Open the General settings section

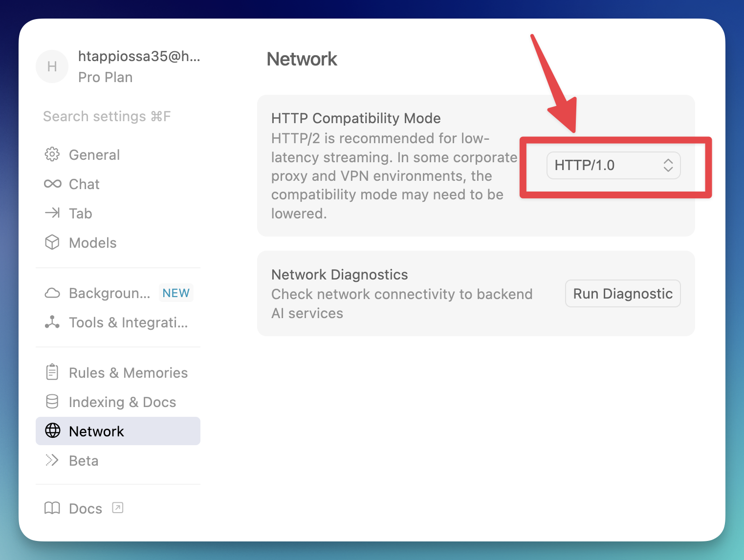click(118, 154)
